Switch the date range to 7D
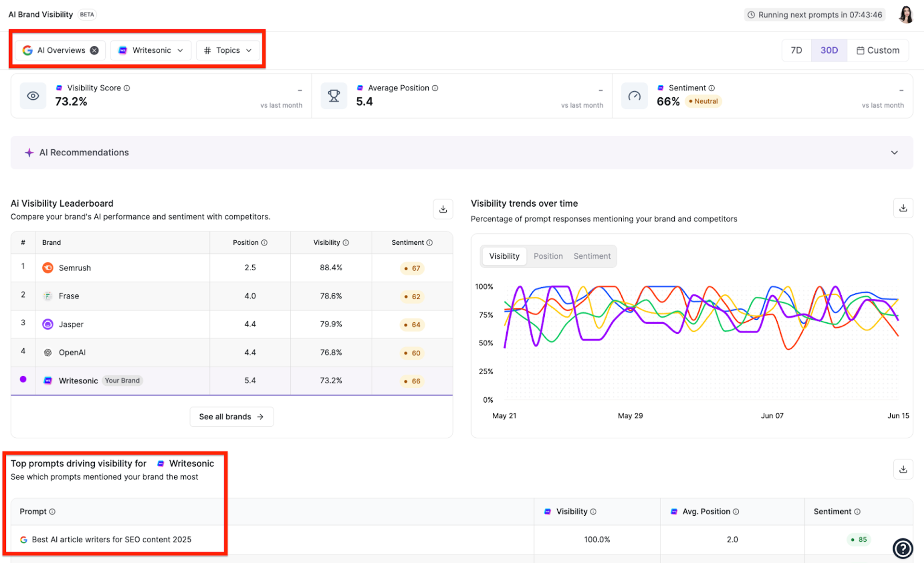This screenshot has width=924, height=563. 796,50
